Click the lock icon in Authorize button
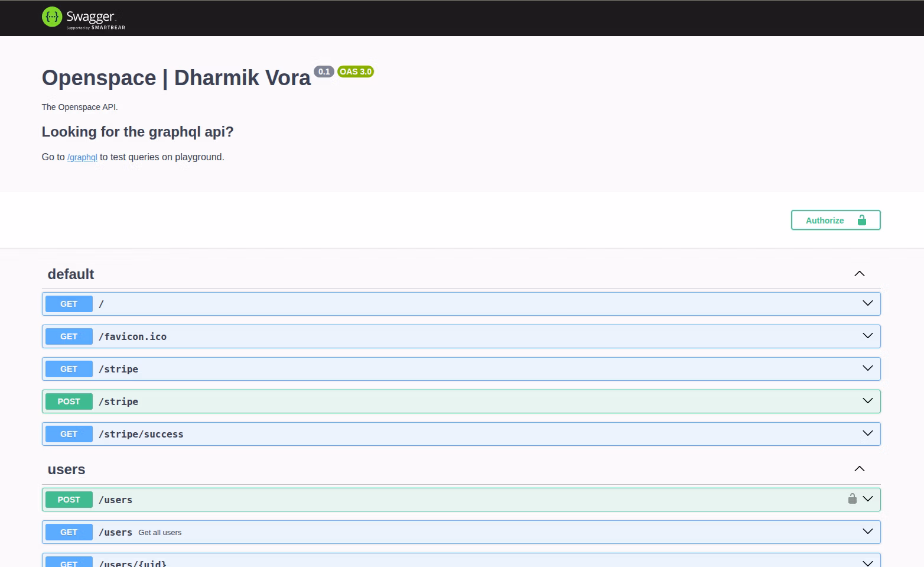 coord(861,221)
